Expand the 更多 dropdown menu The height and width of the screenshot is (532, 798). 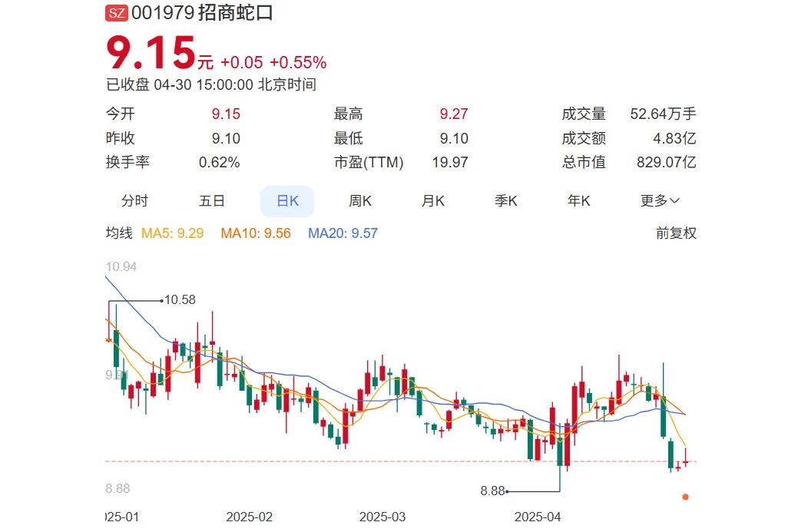(x=660, y=201)
